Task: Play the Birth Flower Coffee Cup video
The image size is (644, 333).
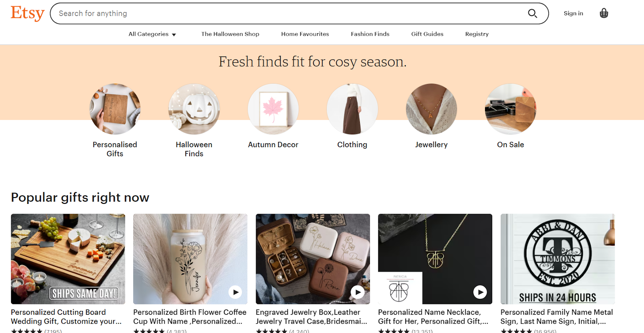Action: click(235, 292)
